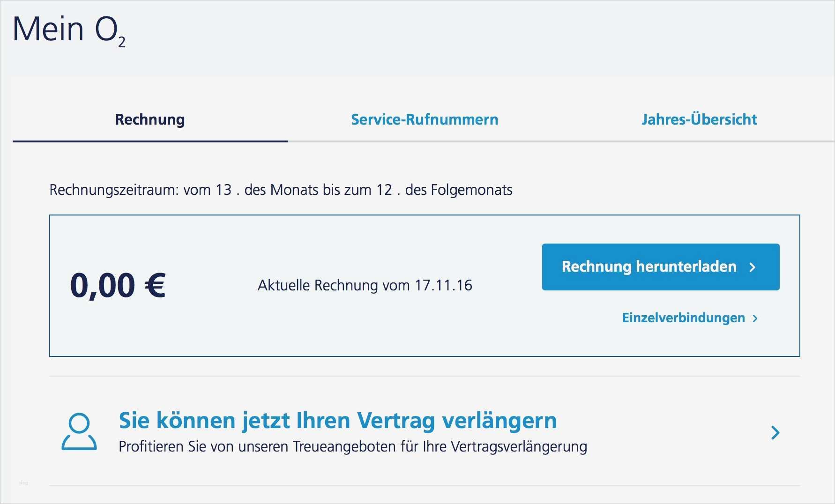Open the Einzelverbindungen link
The height and width of the screenshot is (504, 835).
click(682, 319)
